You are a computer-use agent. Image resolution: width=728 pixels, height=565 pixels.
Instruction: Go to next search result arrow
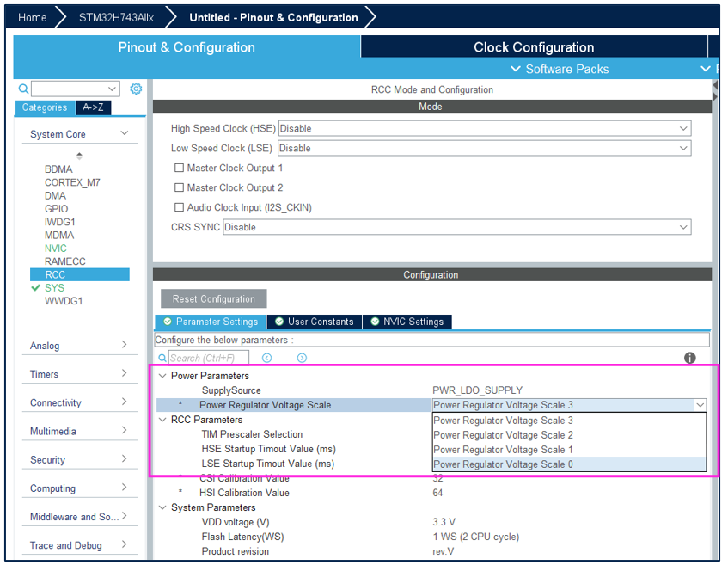[302, 358]
